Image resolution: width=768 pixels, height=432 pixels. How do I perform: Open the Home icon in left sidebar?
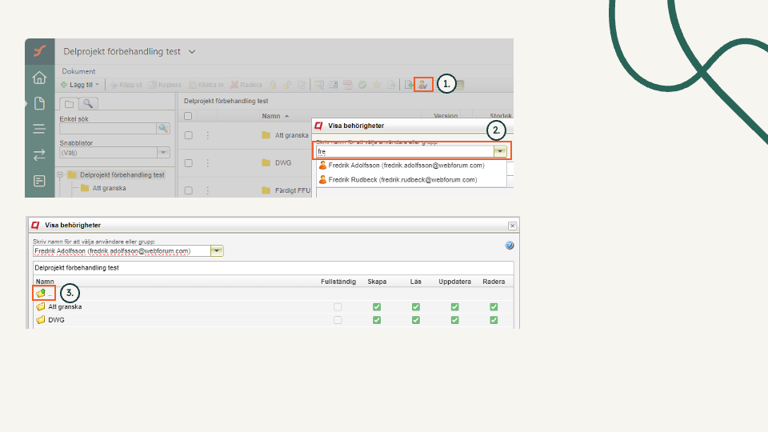pyautogui.click(x=39, y=78)
